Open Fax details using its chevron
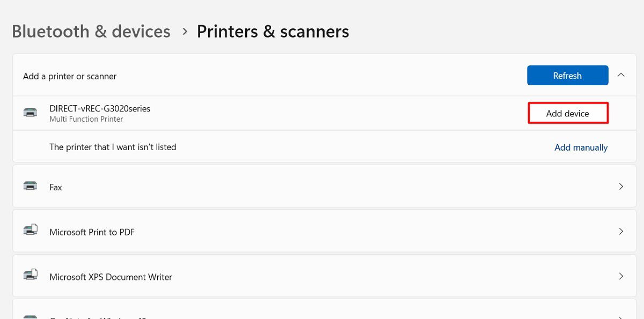 point(621,187)
